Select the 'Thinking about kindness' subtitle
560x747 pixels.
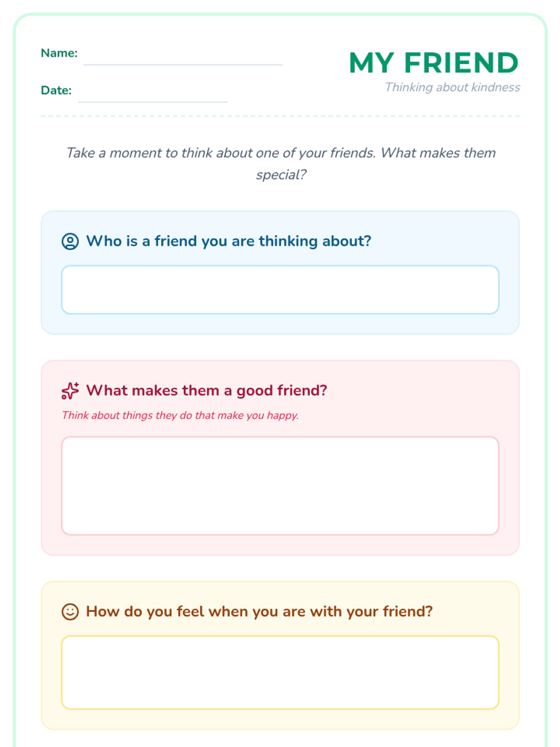point(452,87)
